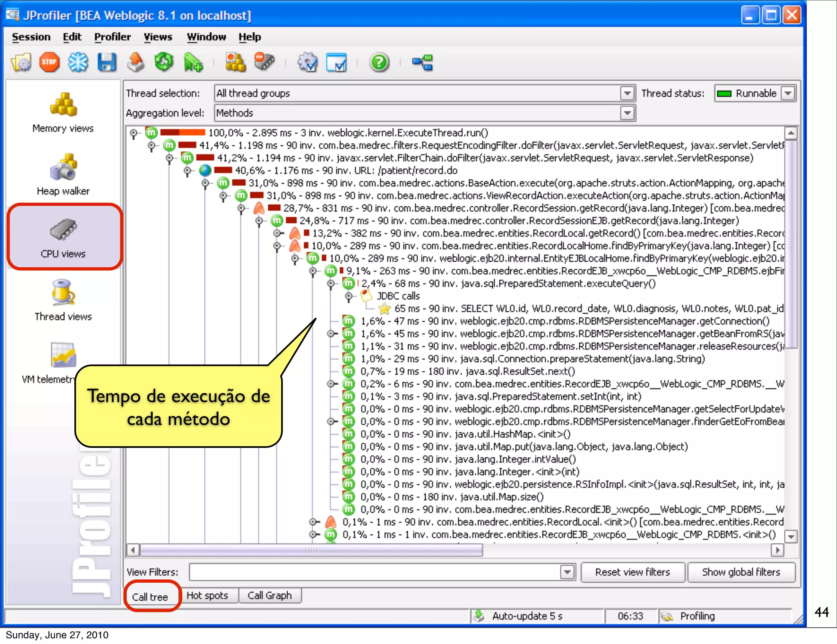Click the horizontal scrollbar thumb
The image size is (837, 644).
click(x=311, y=550)
